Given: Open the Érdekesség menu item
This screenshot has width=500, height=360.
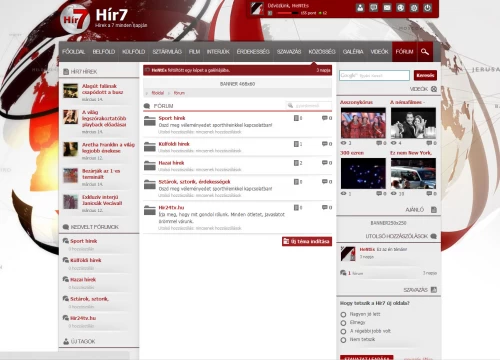Looking at the screenshot, I should click(253, 52).
